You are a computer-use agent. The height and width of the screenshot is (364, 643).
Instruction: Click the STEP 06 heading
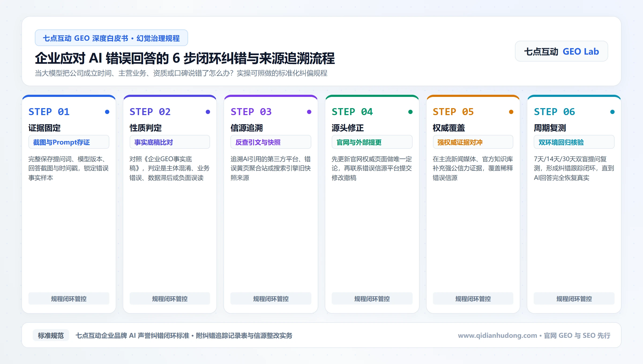554,112
